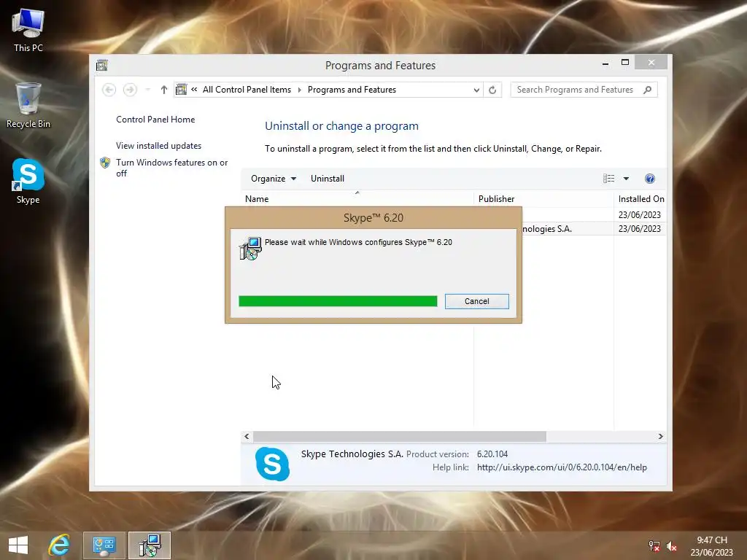747x560 pixels.
Task: Open the Windows Start button
Action: [18, 545]
